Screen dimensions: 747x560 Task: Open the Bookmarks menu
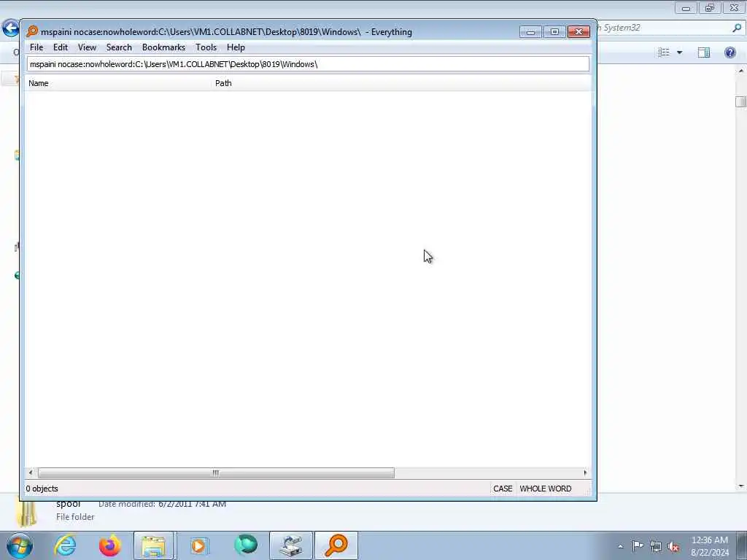point(163,47)
